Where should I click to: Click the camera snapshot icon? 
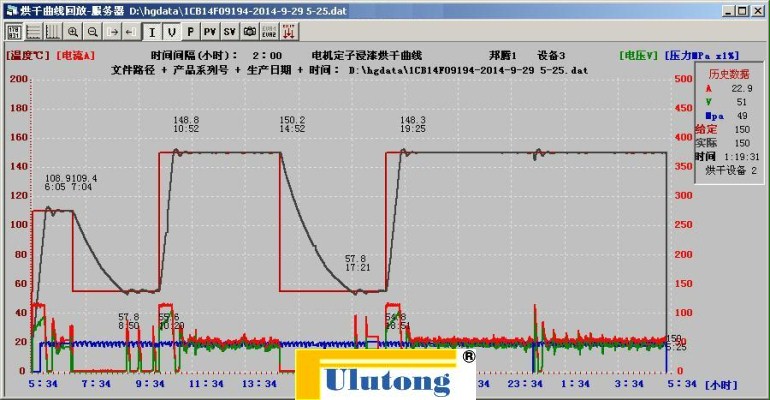pyautogui.click(x=249, y=32)
